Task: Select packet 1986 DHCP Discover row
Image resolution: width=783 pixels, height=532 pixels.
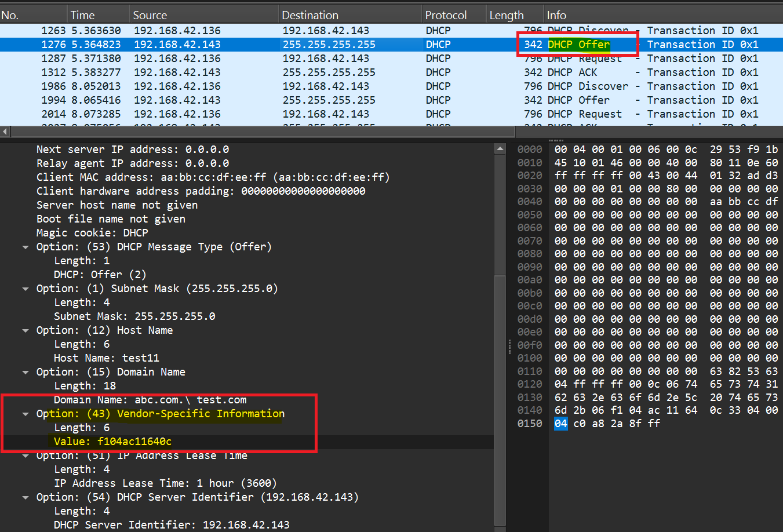Action: pyautogui.click(x=232, y=86)
